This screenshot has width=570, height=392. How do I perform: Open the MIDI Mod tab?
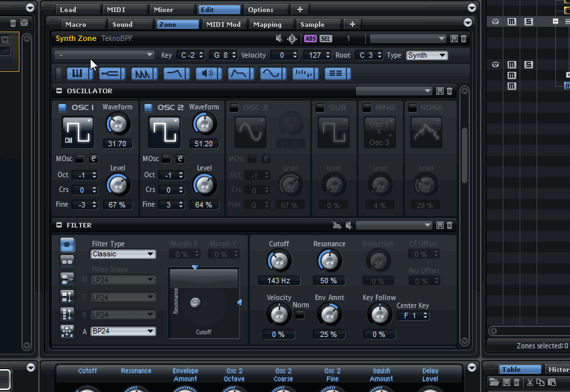pos(223,24)
